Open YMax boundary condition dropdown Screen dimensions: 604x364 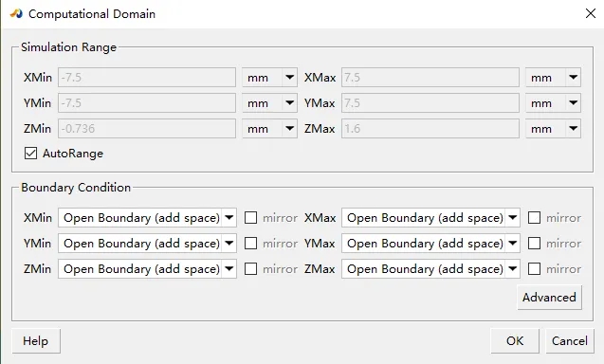tap(430, 244)
